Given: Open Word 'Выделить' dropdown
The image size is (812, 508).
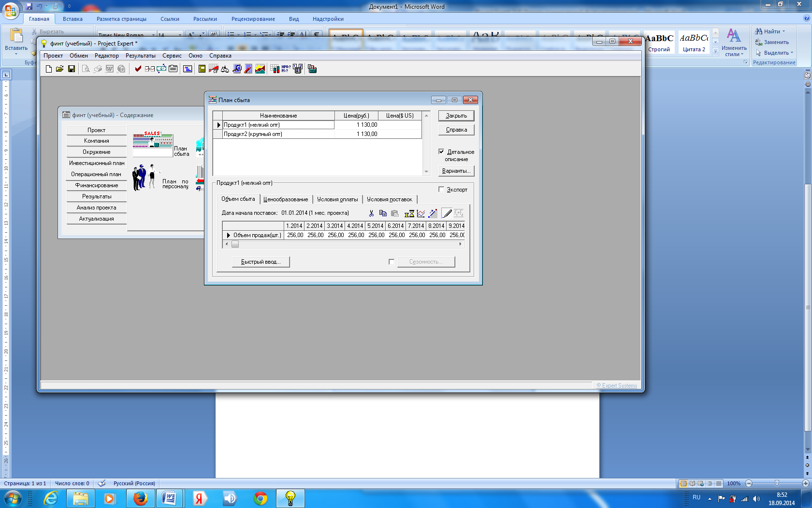Looking at the screenshot, I should [x=774, y=53].
